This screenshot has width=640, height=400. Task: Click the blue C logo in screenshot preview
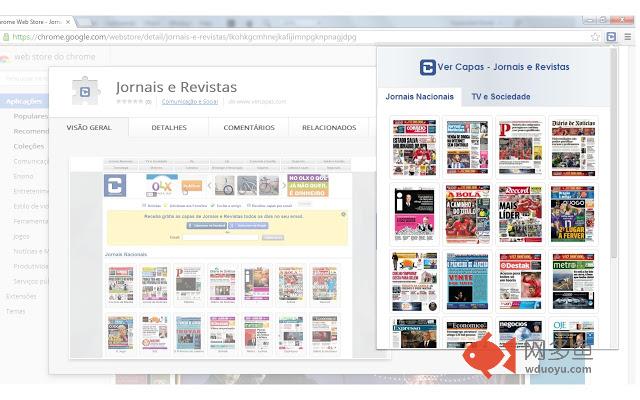(x=115, y=185)
